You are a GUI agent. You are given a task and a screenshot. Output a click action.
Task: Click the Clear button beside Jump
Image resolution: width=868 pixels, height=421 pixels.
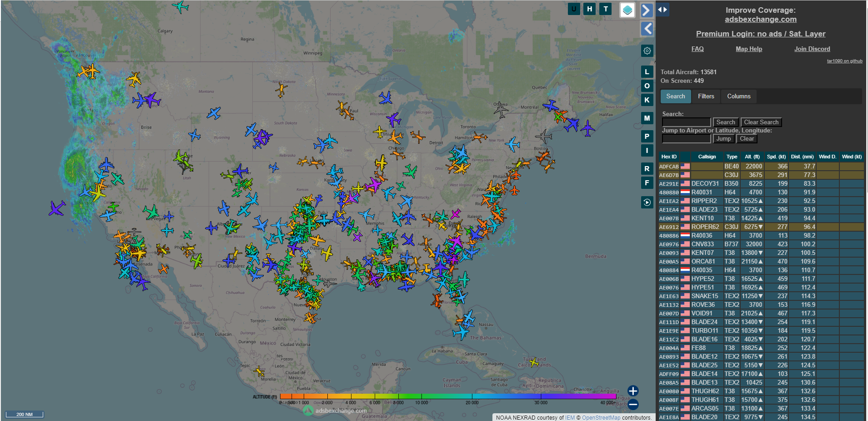coord(747,139)
